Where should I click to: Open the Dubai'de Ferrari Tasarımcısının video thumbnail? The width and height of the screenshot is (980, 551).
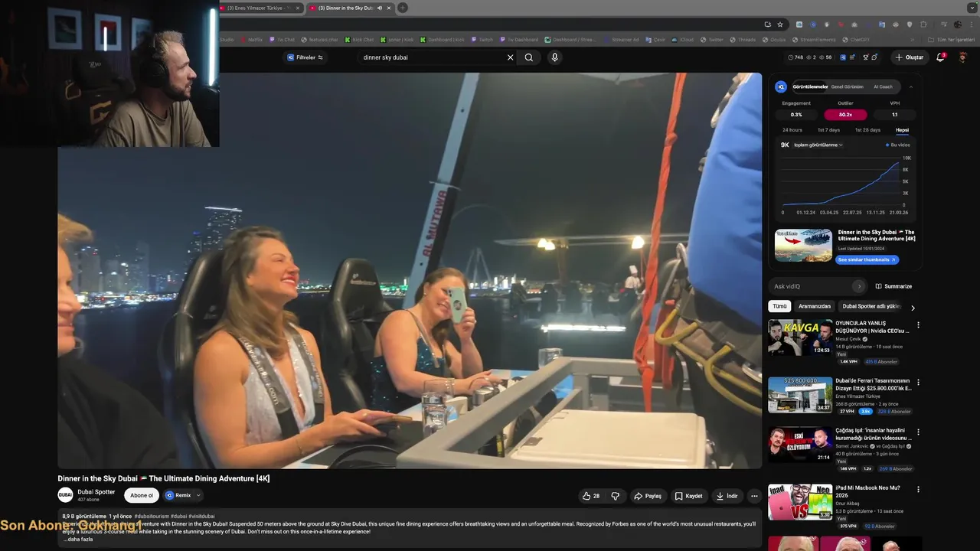800,395
